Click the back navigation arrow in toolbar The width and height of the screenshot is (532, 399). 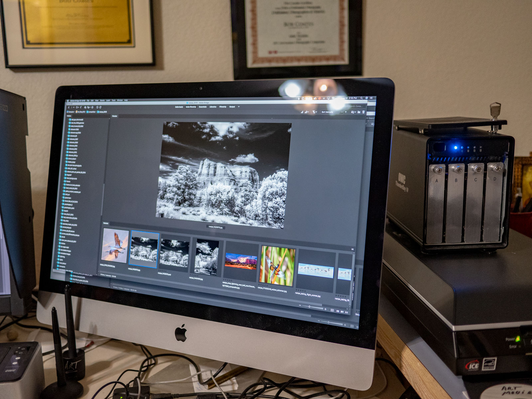[x=69, y=107]
